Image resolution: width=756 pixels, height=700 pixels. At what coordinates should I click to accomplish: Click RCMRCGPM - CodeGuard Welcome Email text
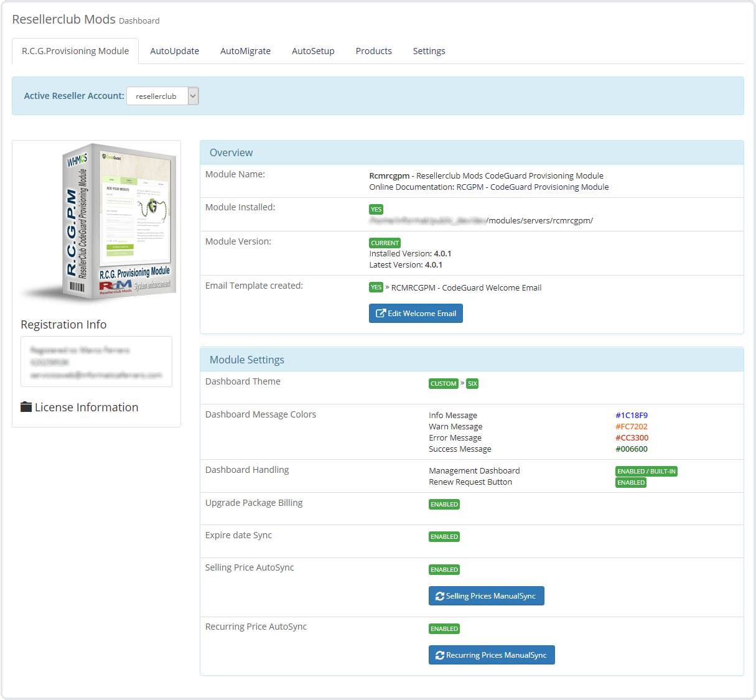(x=466, y=287)
